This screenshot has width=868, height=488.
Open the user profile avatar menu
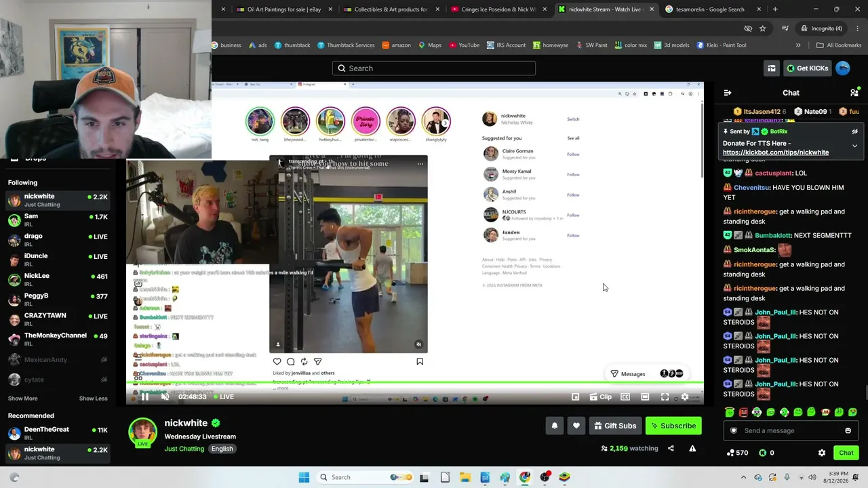click(x=843, y=68)
